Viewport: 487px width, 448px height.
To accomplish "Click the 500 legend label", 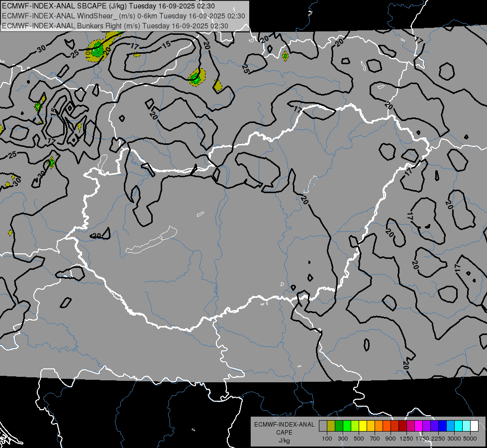I will click(x=359, y=439).
